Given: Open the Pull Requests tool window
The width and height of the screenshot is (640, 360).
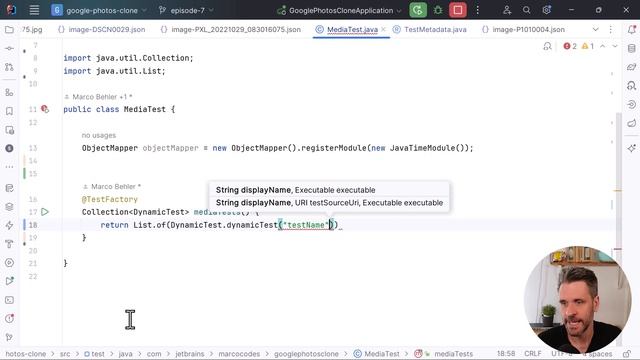Looking at the screenshot, I should point(9,67).
